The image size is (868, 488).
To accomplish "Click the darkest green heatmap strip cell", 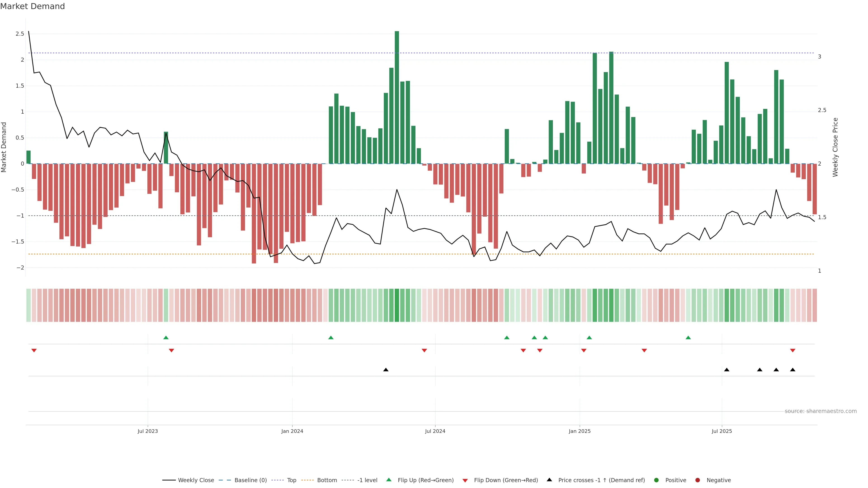I will point(397,305).
